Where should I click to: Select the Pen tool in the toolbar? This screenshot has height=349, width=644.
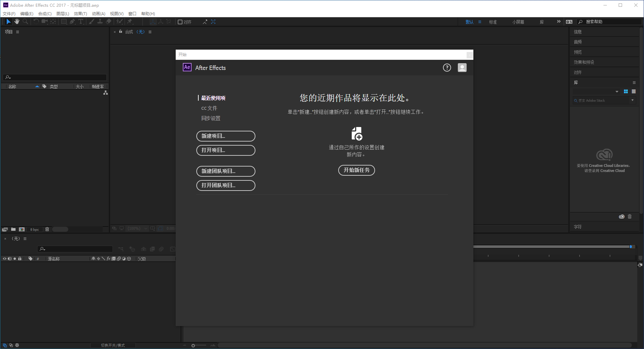72,21
